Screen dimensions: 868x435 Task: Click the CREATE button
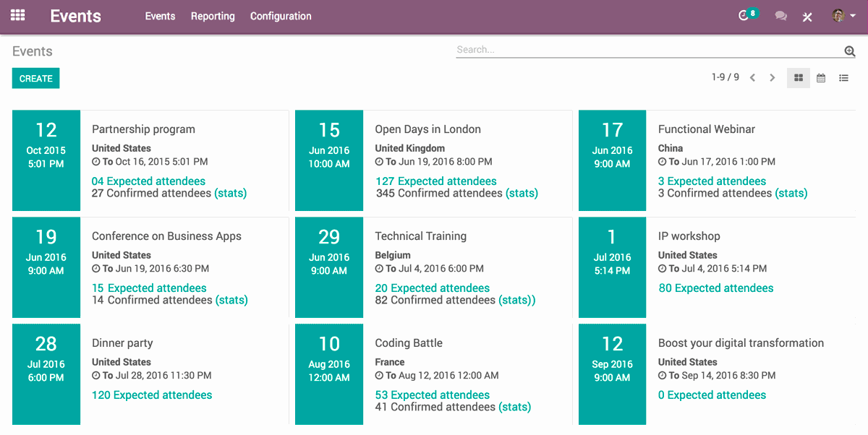pos(35,78)
